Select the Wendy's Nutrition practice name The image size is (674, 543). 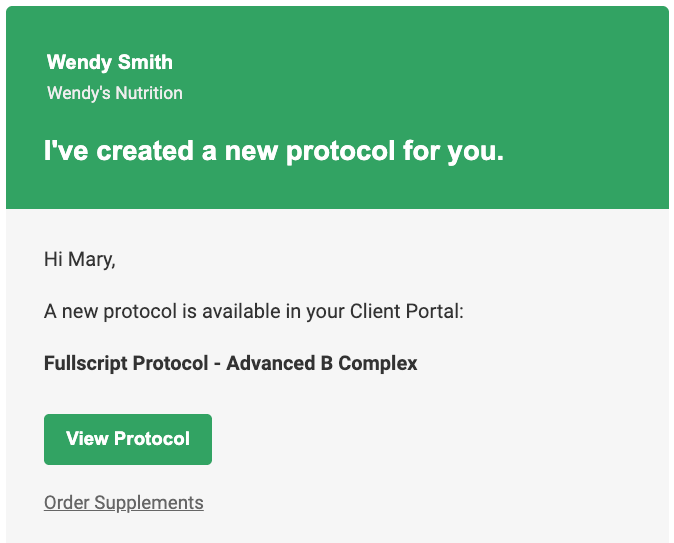(115, 93)
